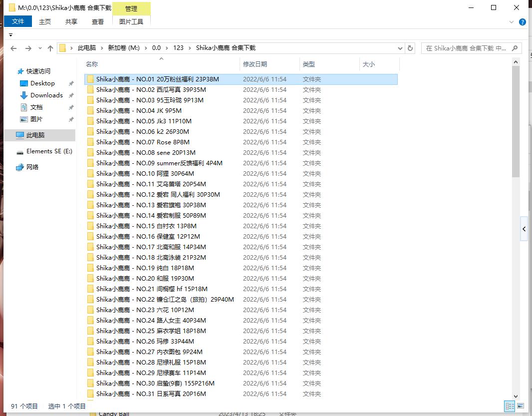
Task: Expand the address bar history dropdown
Action: 400,48
